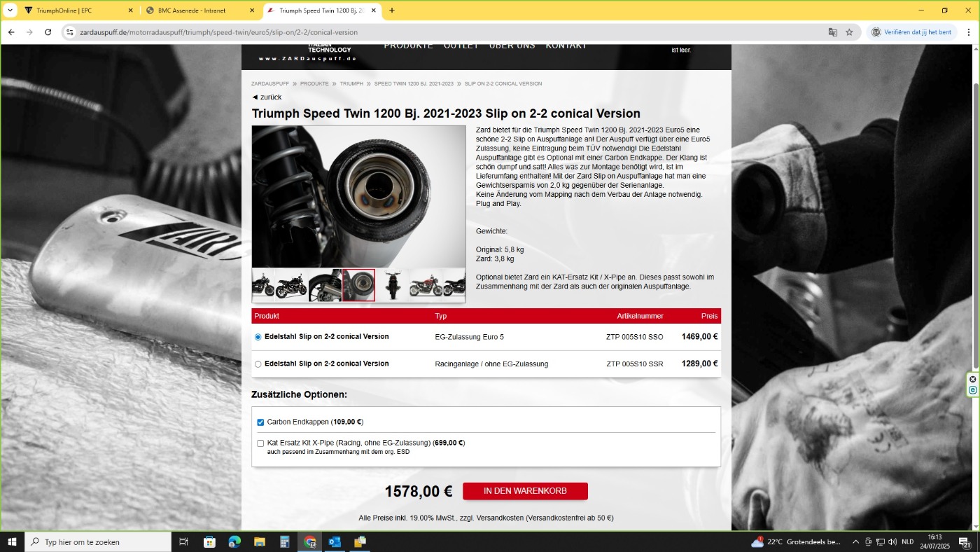980x552 pixels.
Task: Click the zurück back link
Action: (267, 97)
